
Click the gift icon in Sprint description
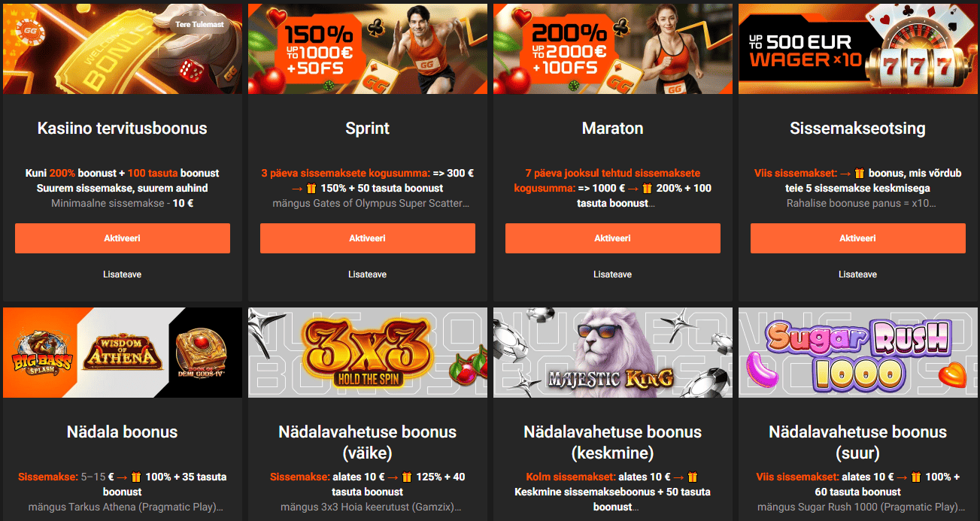point(311,188)
